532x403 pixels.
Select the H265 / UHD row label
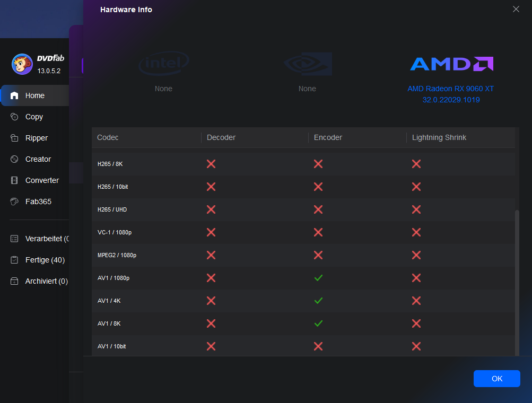click(112, 209)
